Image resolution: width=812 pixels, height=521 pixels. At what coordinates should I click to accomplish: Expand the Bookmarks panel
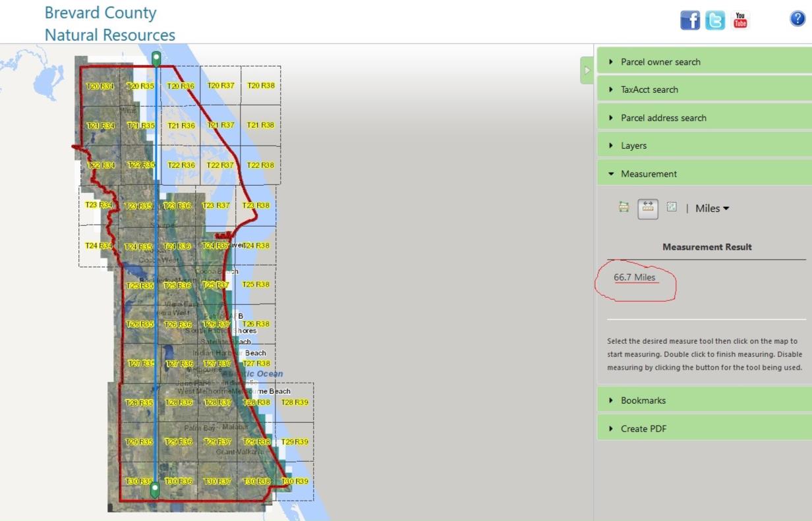pos(705,400)
